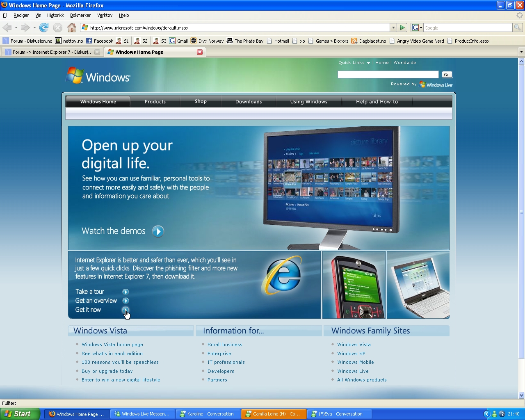Image resolution: width=525 pixels, height=420 pixels.
Task: Open the Divx Norway bookmark
Action: click(207, 41)
